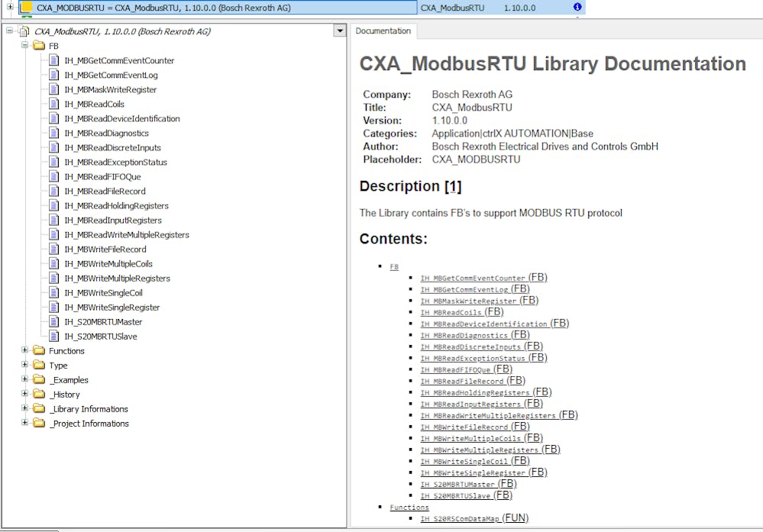The width and height of the screenshot is (763, 532).
Task: Select IH_MBWriteMultipleRegisters tree entry
Action: click(117, 279)
